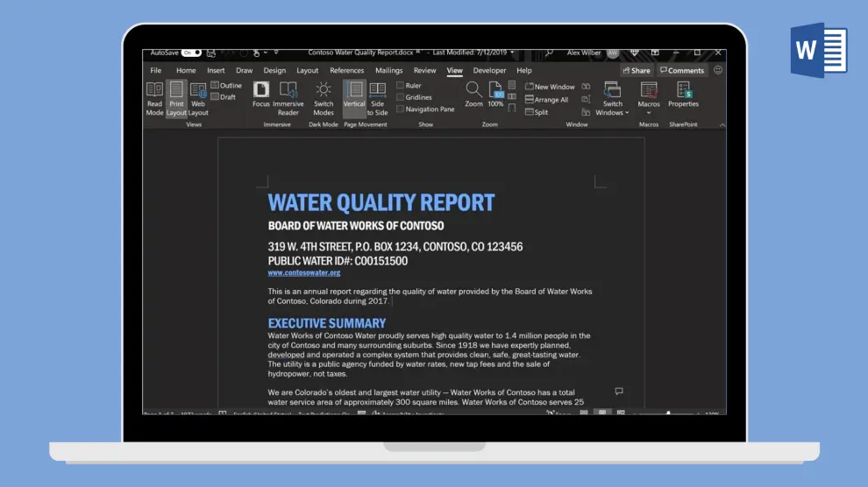
Task: Follow the www.contosowater.org link
Action: (x=304, y=272)
